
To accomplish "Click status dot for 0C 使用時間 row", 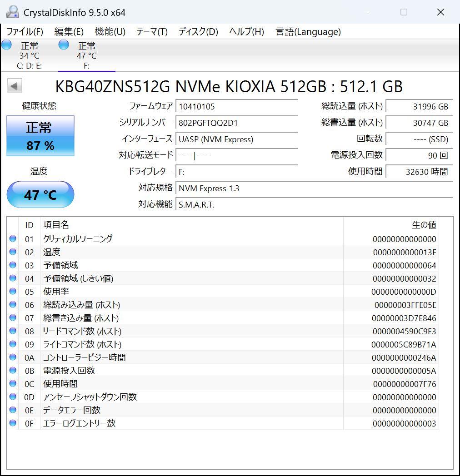I will click(x=13, y=383).
